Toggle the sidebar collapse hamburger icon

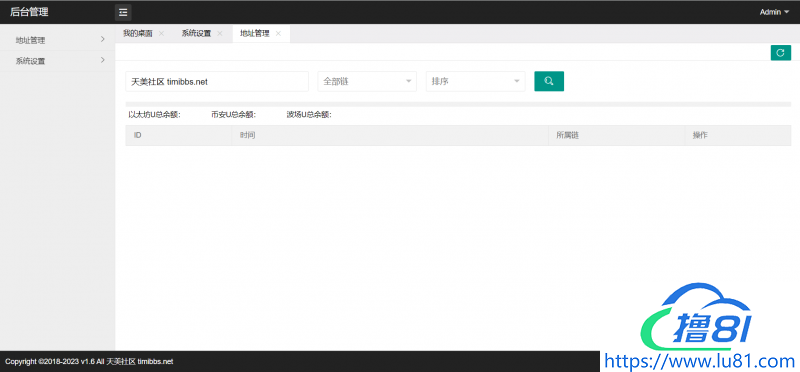pyautogui.click(x=122, y=12)
